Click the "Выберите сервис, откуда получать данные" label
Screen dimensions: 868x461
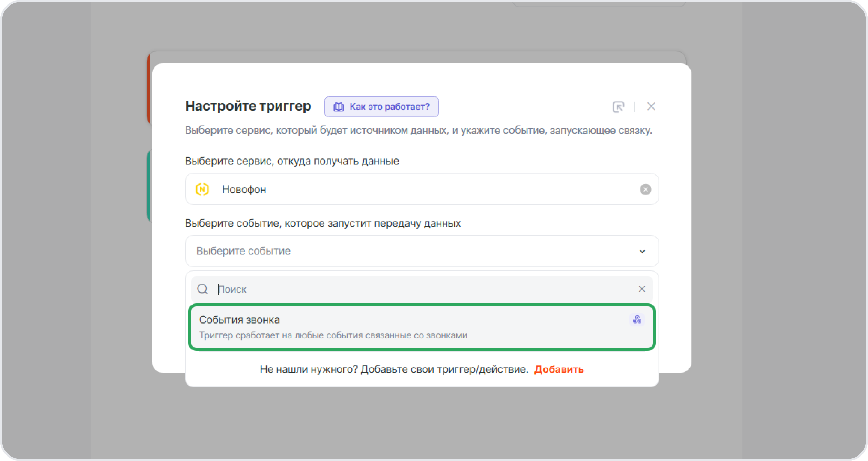(292, 161)
